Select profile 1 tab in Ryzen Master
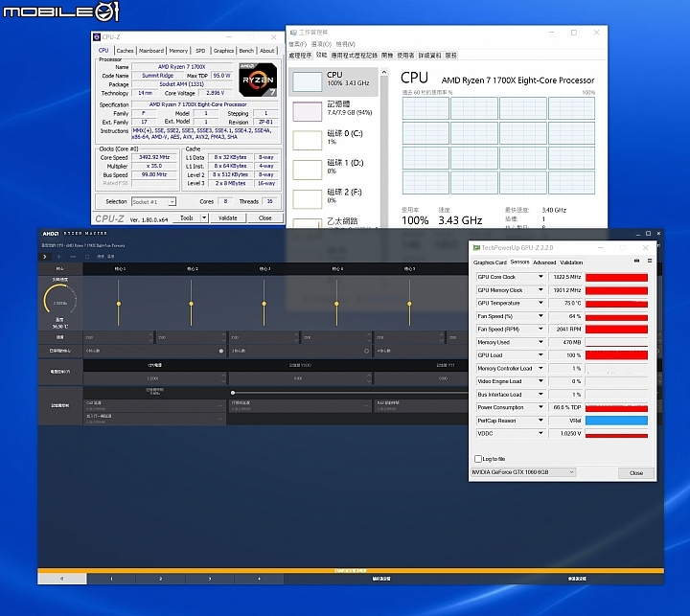Screen dimensions: 690x616 pyautogui.click(x=111, y=579)
